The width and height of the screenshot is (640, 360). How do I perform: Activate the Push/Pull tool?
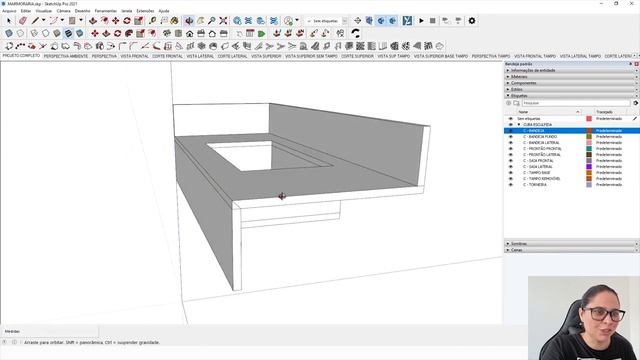click(93, 20)
